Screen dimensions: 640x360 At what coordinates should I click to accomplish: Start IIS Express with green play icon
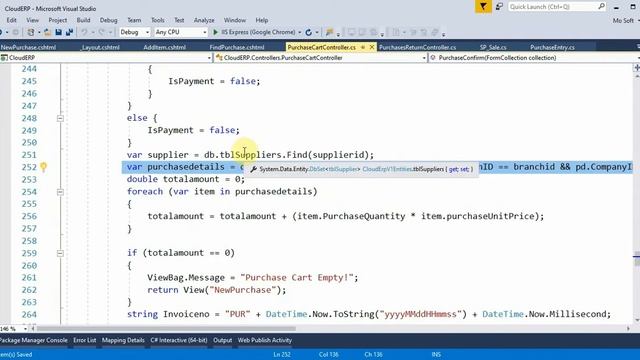[216, 32]
